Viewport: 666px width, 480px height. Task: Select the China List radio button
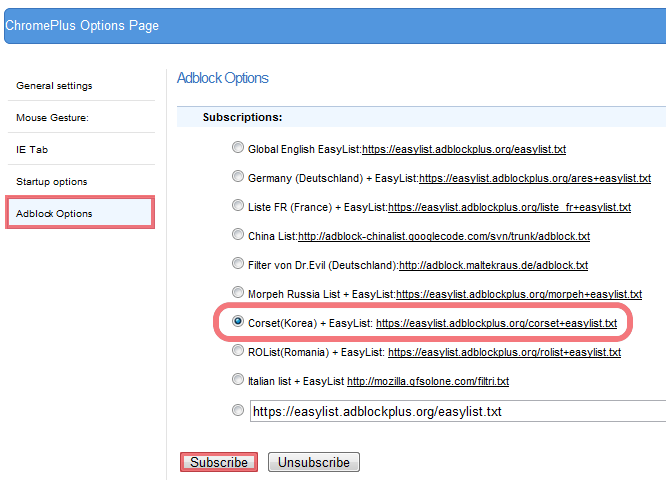tap(238, 234)
